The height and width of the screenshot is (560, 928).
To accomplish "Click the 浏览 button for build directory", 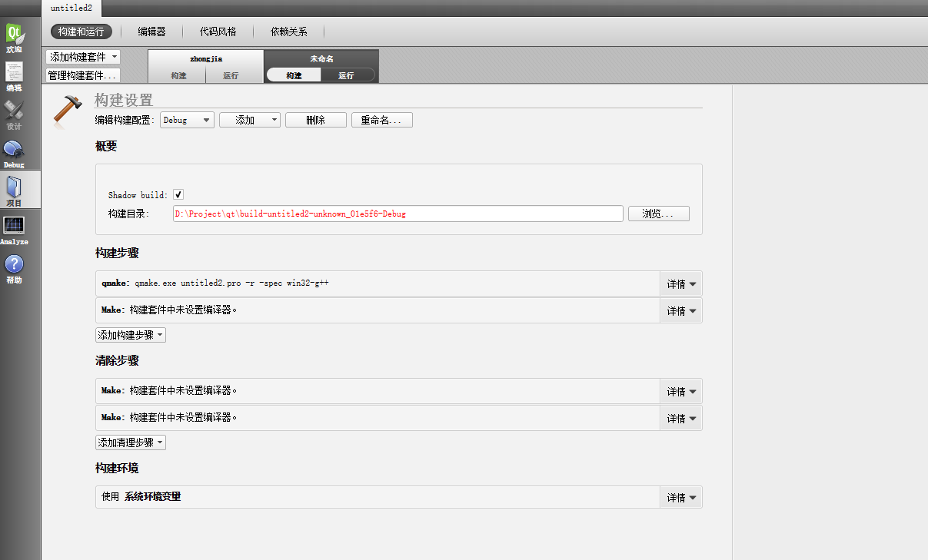I will [x=658, y=214].
